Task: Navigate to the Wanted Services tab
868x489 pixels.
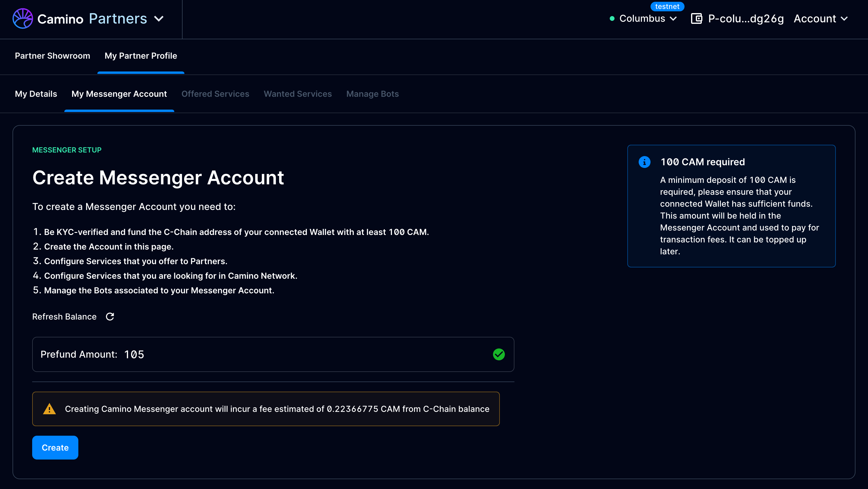Action: (x=298, y=94)
